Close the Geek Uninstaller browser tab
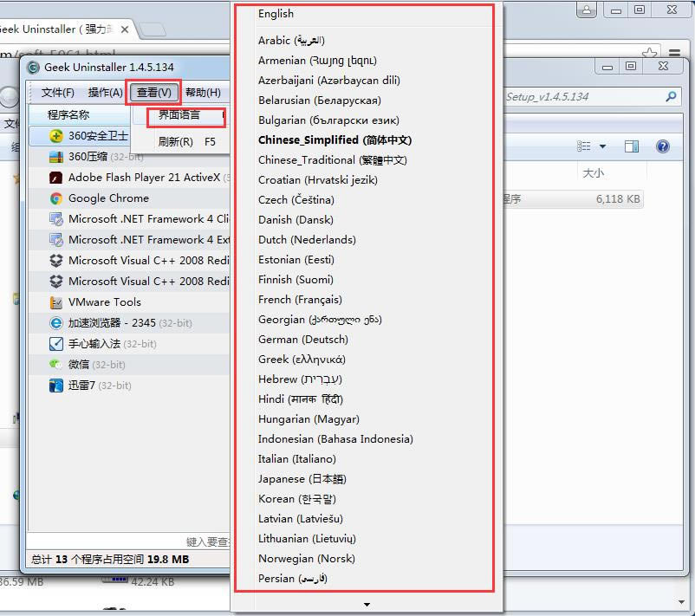 [x=125, y=29]
